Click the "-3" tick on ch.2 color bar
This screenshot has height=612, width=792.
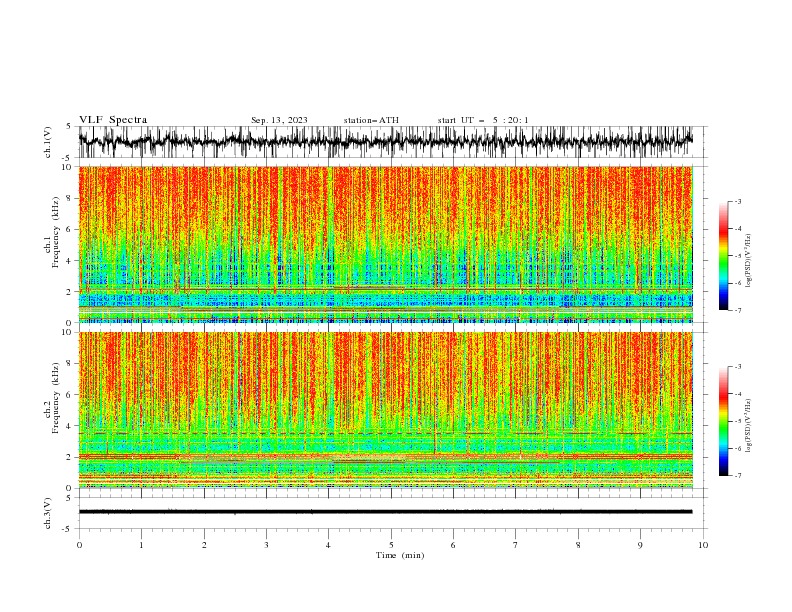click(738, 367)
